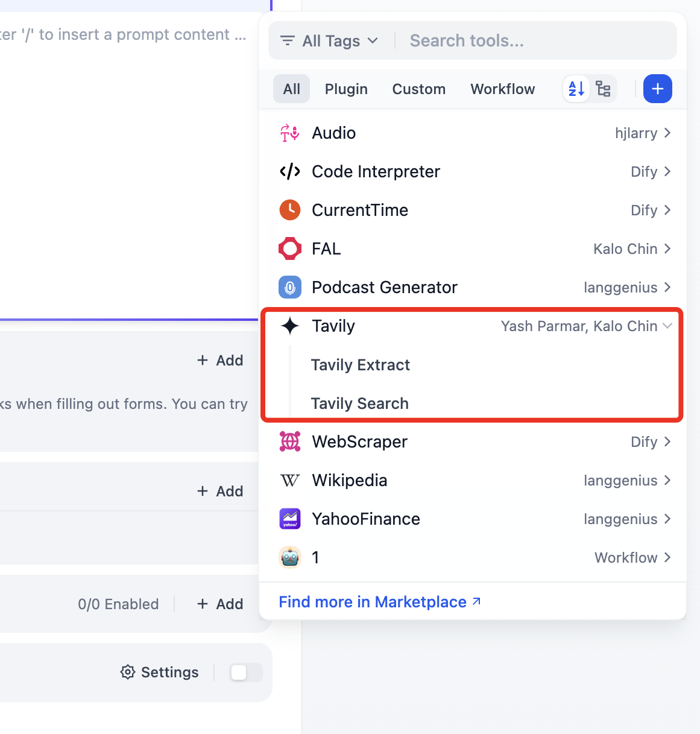This screenshot has width=700, height=734.
Task: Click the Podcast Generator microphone icon
Action: click(x=290, y=287)
